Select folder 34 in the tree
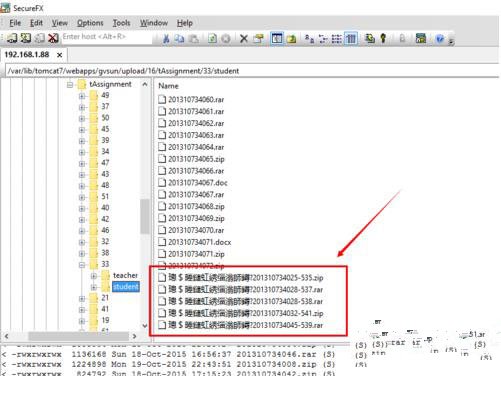The width and height of the screenshot is (501, 393). click(105, 152)
